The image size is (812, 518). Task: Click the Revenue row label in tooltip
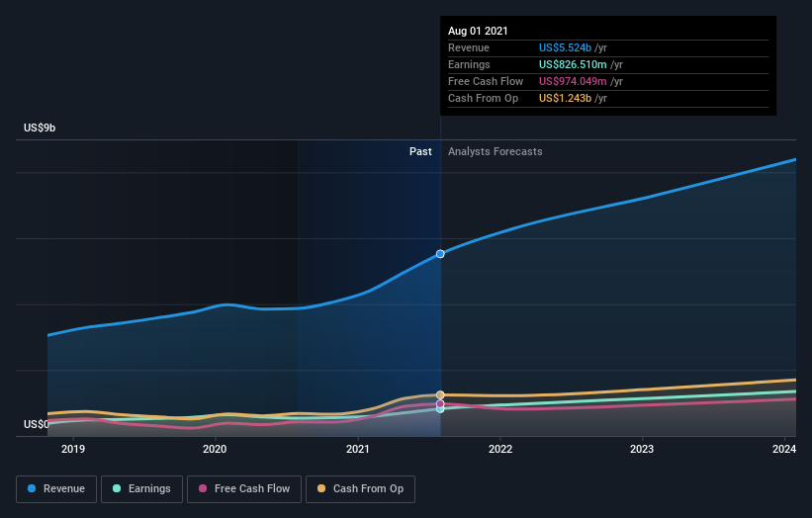pyautogui.click(x=469, y=47)
